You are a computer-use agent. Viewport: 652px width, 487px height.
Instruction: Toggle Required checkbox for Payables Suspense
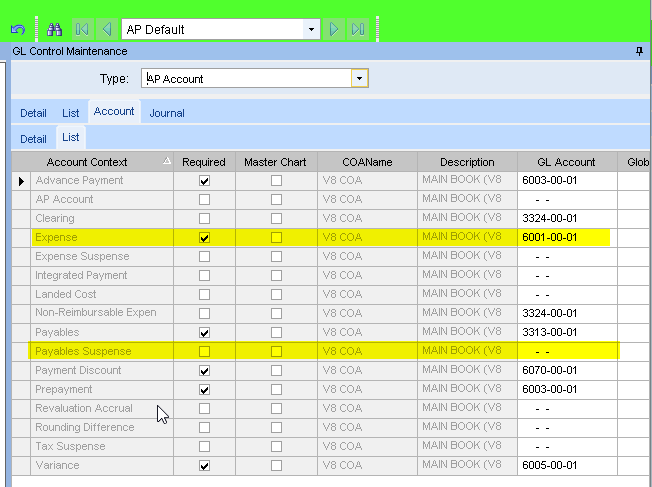click(x=204, y=351)
